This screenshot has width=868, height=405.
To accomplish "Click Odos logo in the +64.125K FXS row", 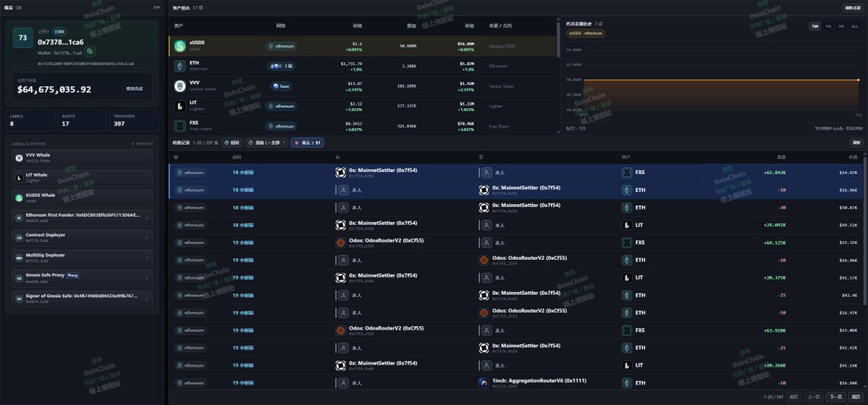I will [341, 243].
